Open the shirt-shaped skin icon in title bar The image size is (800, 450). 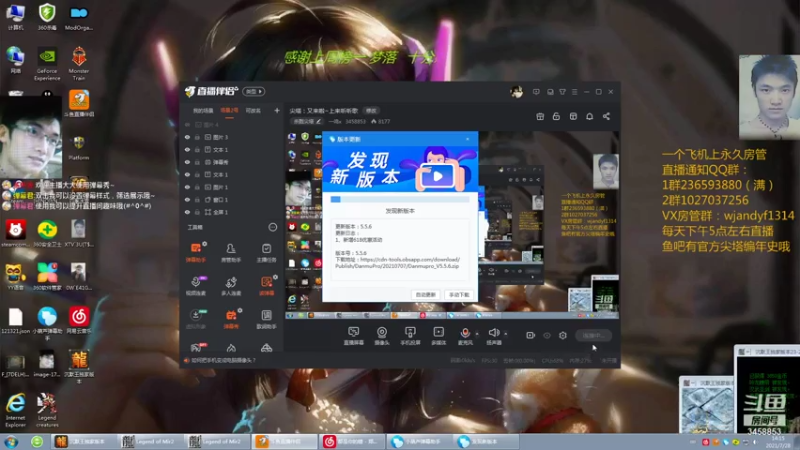562,92
